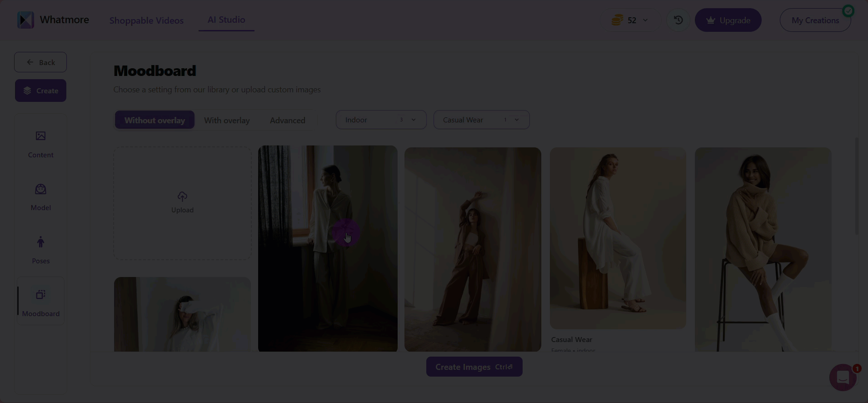Click the Whatmore logo icon

25,20
